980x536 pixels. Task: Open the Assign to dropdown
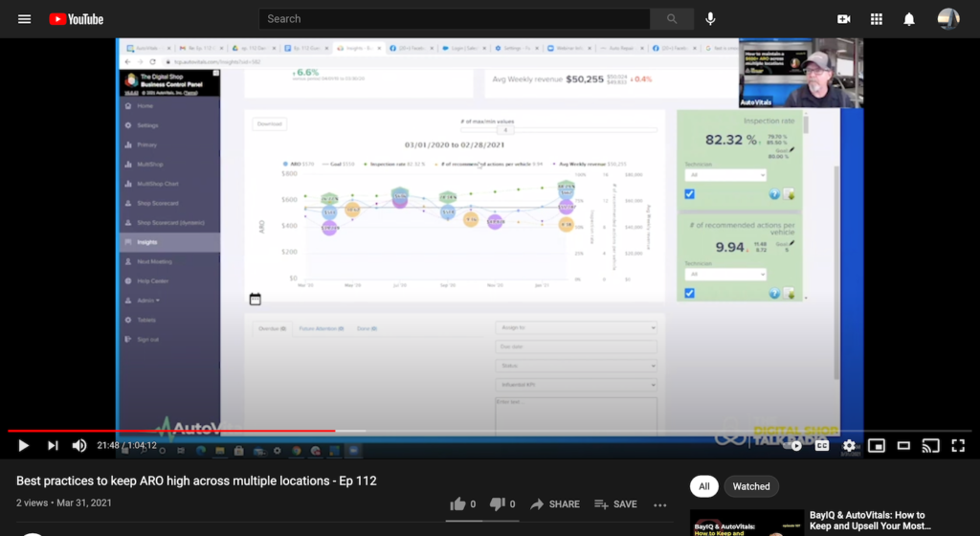click(x=576, y=327)
